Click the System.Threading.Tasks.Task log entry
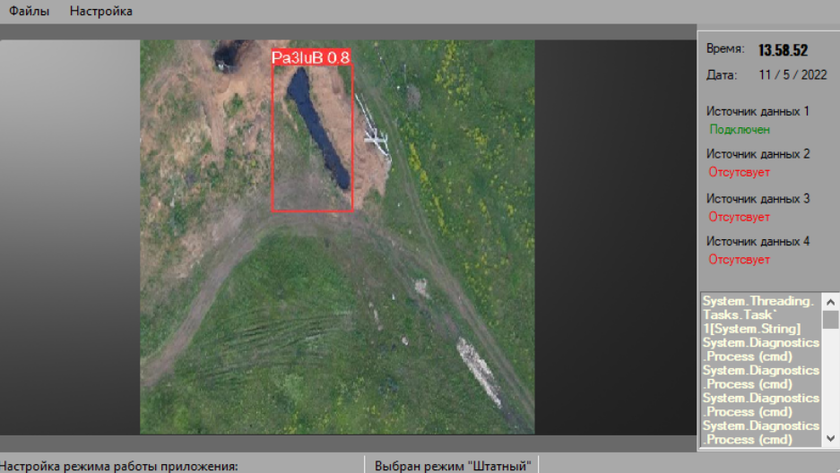 [758, 314]
